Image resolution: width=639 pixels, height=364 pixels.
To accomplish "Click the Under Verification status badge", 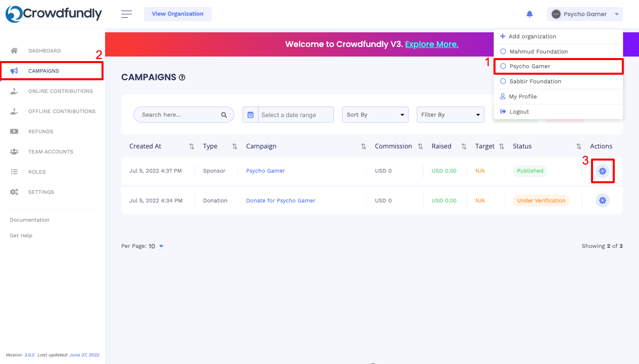I will click(541, 200).
